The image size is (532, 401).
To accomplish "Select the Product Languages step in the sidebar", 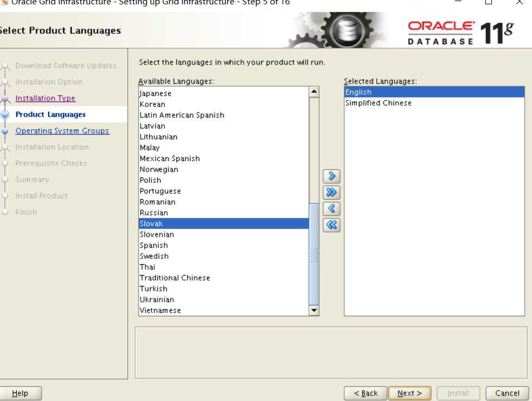I will [x=50, y=114].
